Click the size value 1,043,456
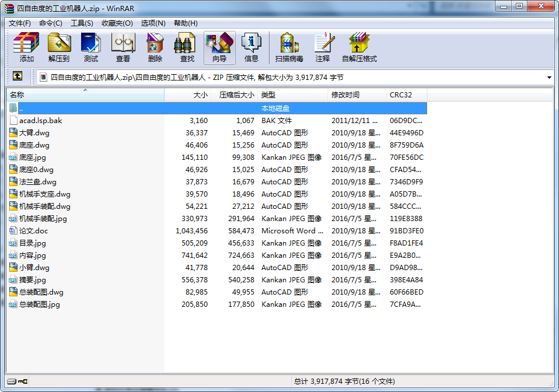Screen dimensions: 559x392 coord(191,231)
